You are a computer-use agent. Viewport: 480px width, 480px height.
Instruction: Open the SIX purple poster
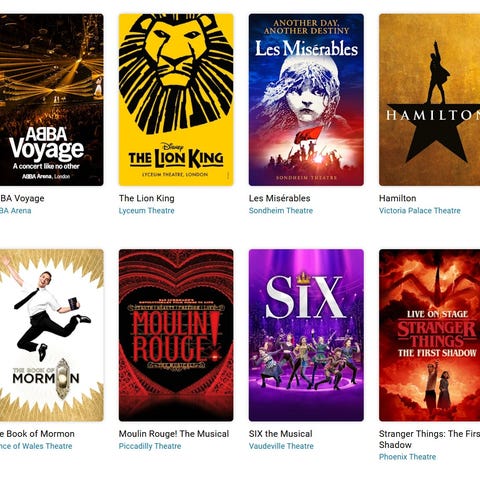[x=306, y=335]
